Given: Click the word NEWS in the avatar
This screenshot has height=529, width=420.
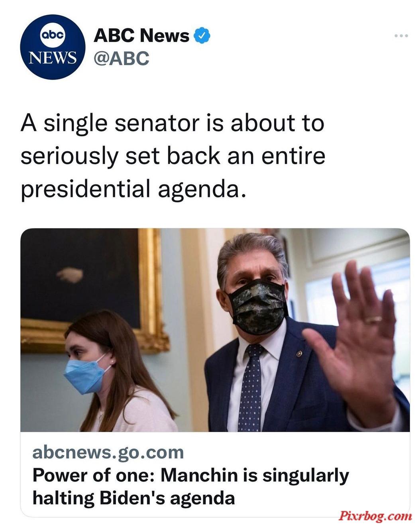Looking at the screenshot, I should pyautogui.click(x=53, y=58).
